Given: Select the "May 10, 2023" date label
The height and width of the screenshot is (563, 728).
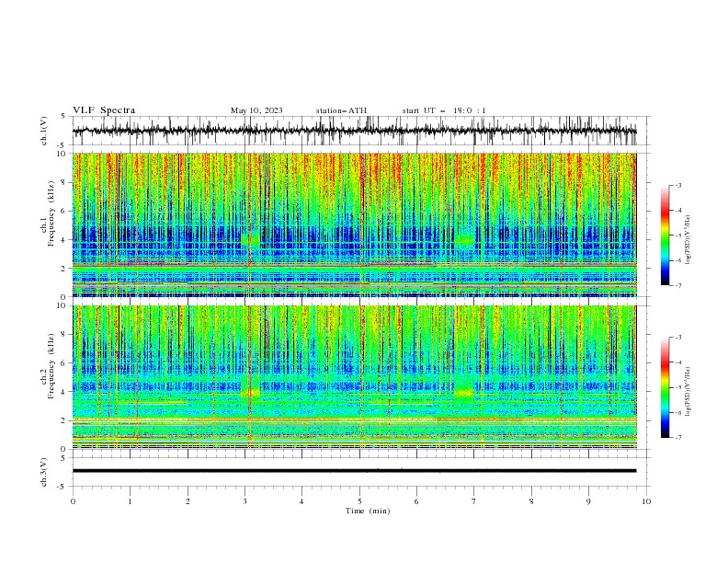Looking at the screenshot, I should click(256, 110).
